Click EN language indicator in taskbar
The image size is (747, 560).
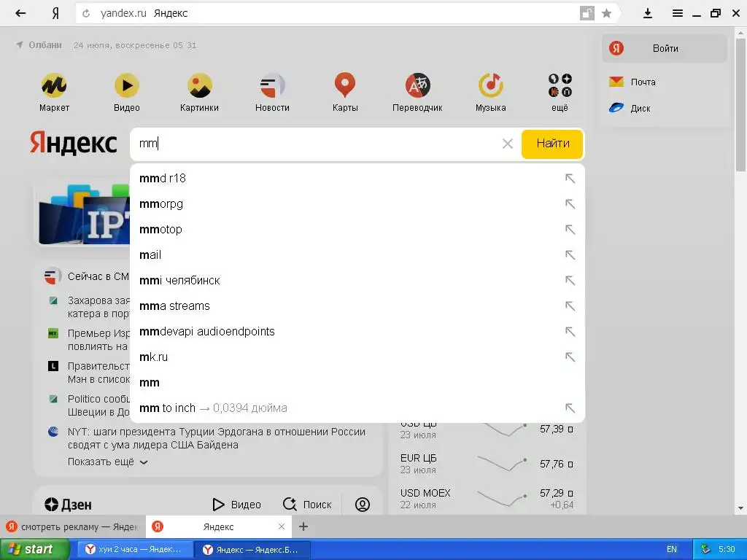tap(672, 550)
